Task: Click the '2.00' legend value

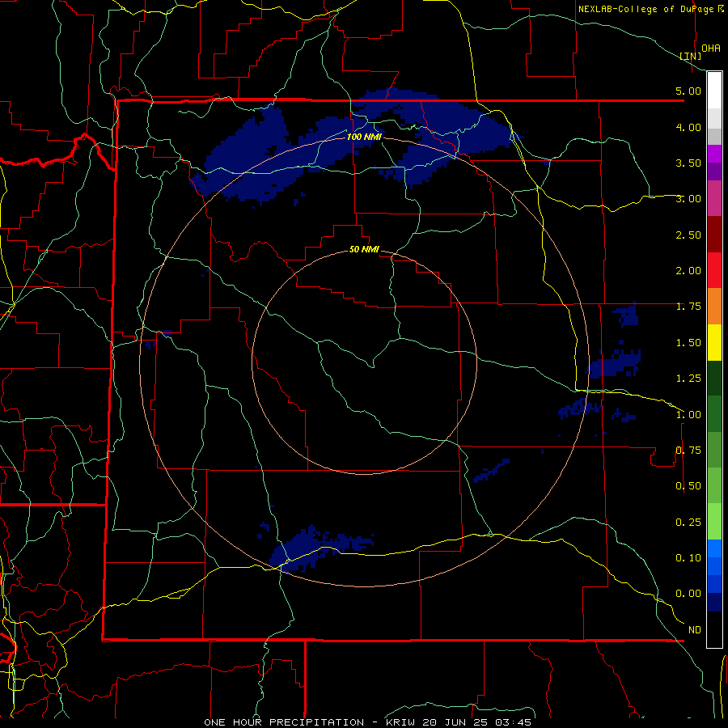Action: [x=688, y=271]
